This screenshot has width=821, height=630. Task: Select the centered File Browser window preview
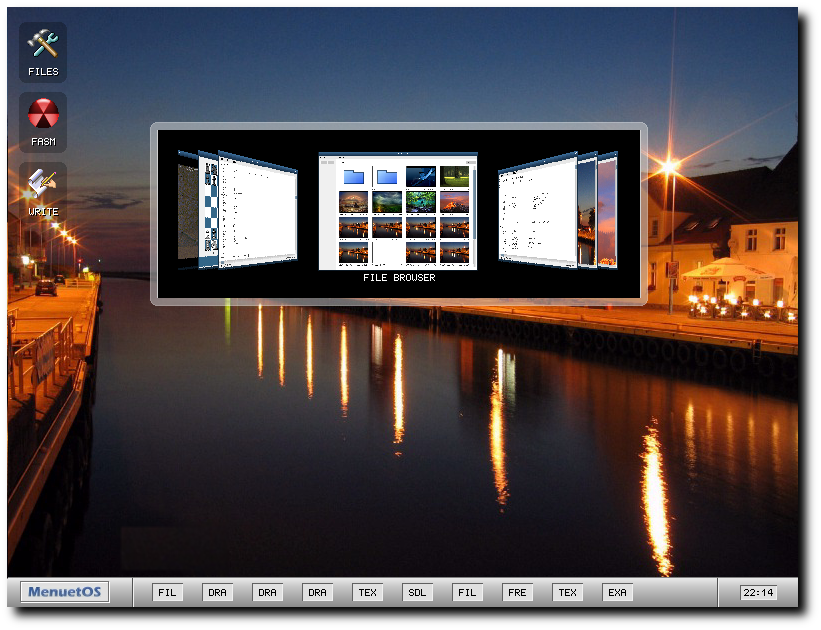[398, 211]
